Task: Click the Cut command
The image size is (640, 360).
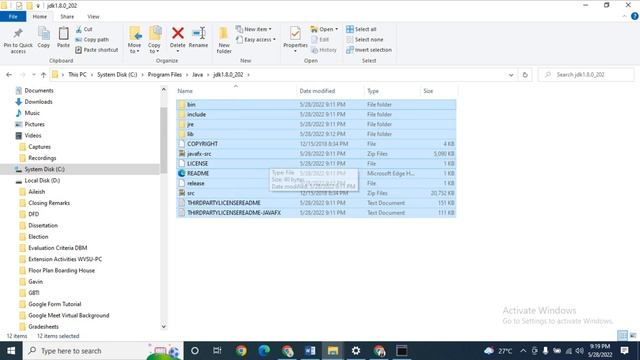Action: 84,29
